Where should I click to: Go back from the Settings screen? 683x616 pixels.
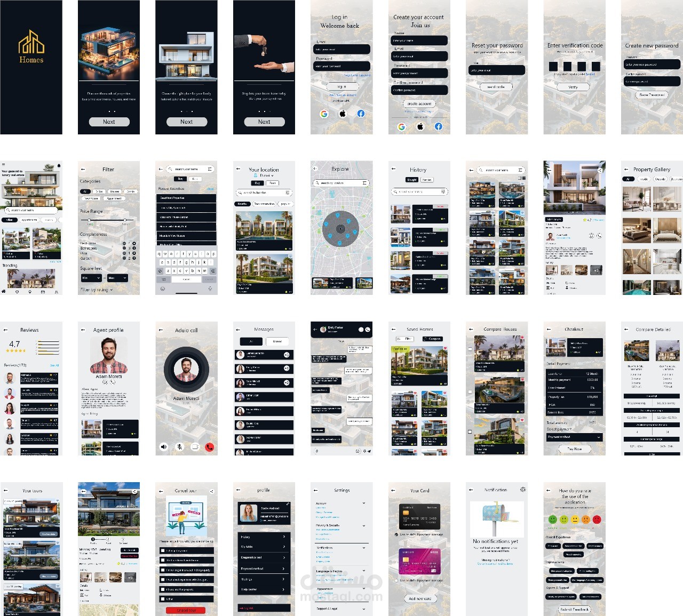tap(316, 490)
